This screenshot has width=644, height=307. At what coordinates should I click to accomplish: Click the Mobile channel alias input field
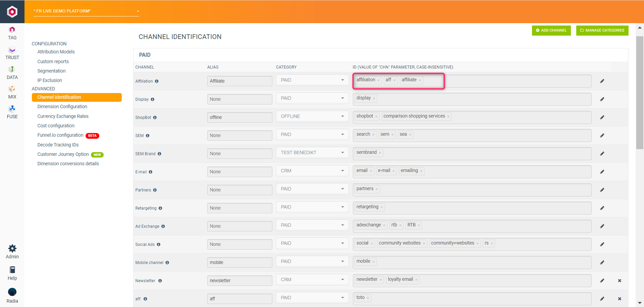[x=239, y=262]
